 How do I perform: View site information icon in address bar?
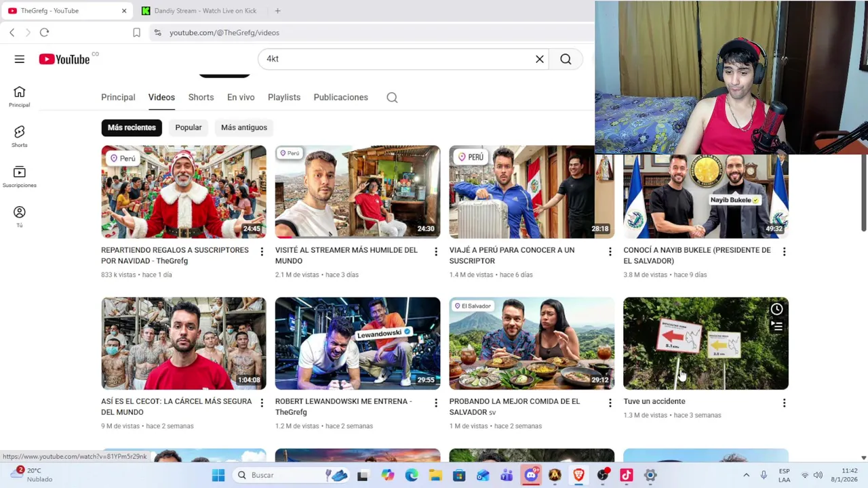[x=157, y=33]
